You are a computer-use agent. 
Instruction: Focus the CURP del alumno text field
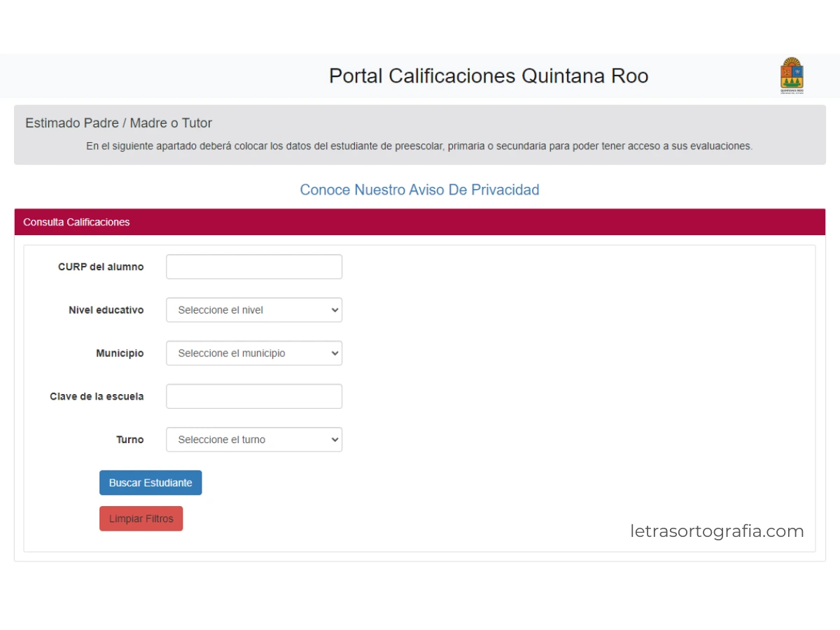254,267
